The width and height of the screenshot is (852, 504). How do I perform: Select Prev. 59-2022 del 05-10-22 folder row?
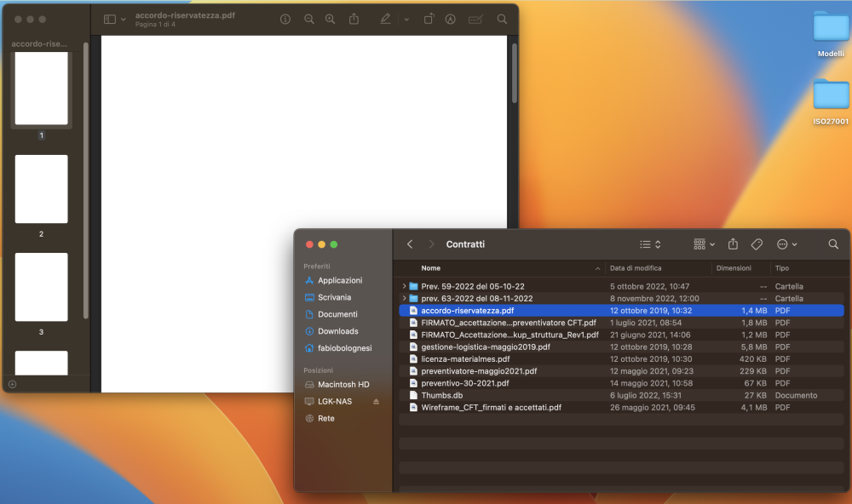[x=621, y=286]
